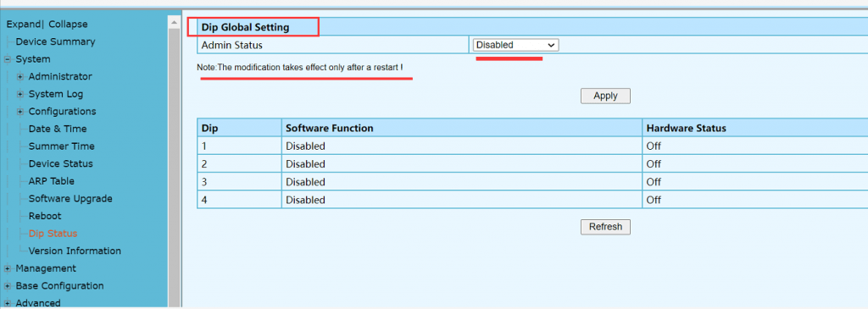Open the Management section
The height and width of the screenshot is (309, 868).
[x=46, y=268]
